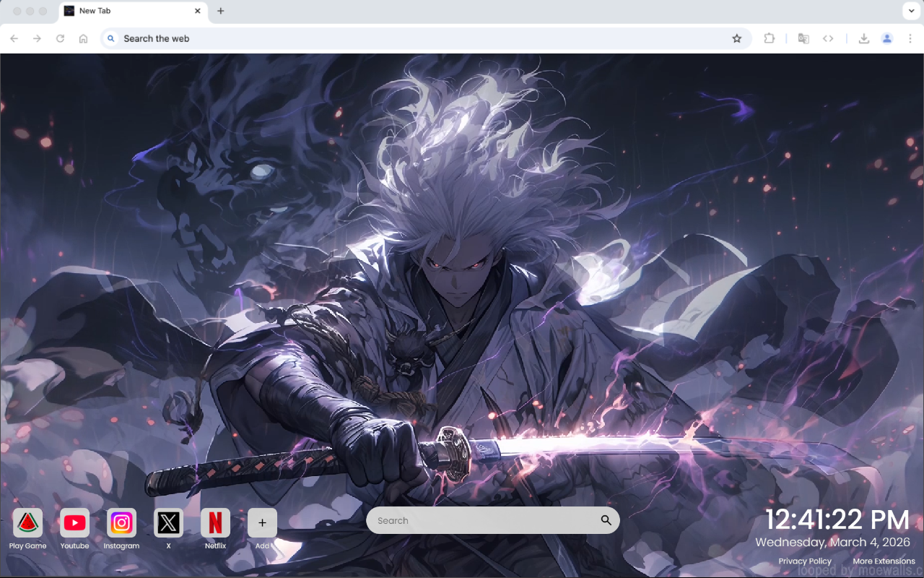Reload the current page
The height and width of the screenshot is (578, 924).
click(x=61, y=38)
